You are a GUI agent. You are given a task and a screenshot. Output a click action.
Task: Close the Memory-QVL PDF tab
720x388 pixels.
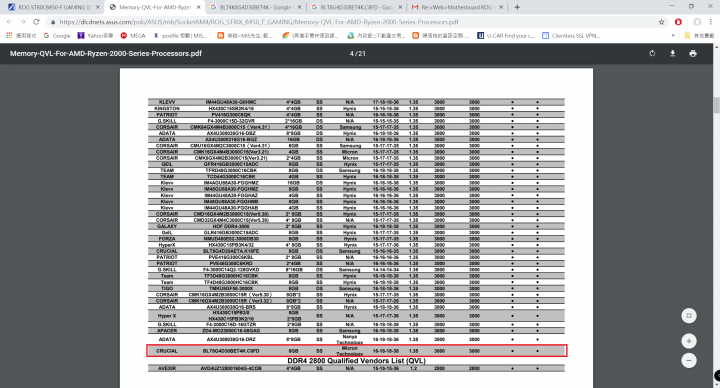[198, 7]
